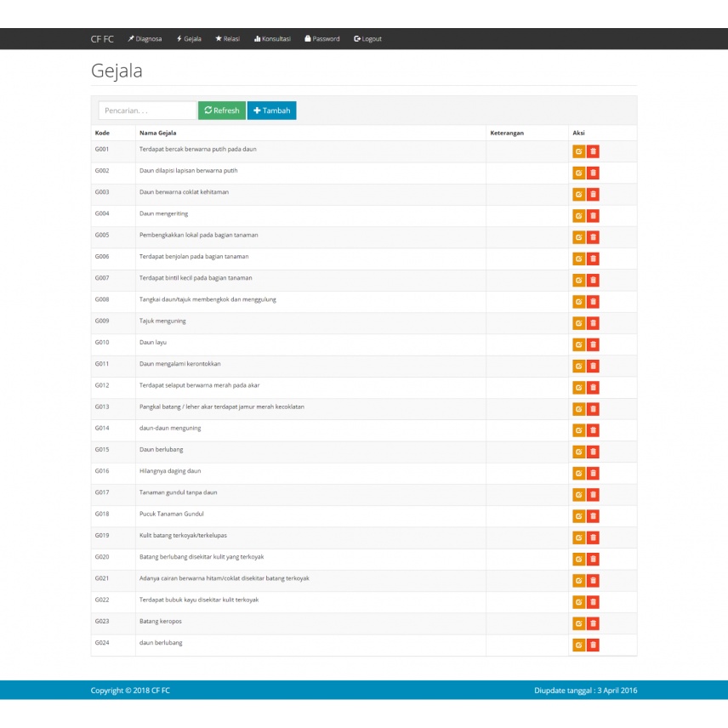The width and height of the screenshot is (728, 728).
Task: Open edit for G012 row
Action: click(578, 388)
